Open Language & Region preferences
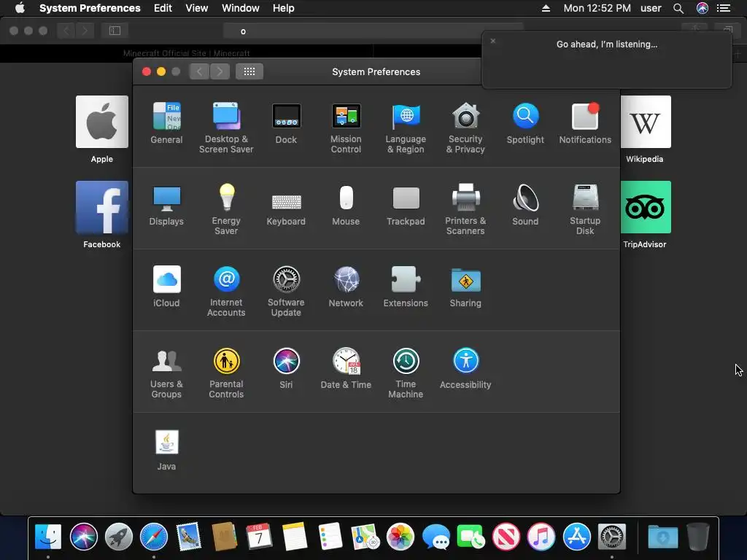 tap(406, 128)
